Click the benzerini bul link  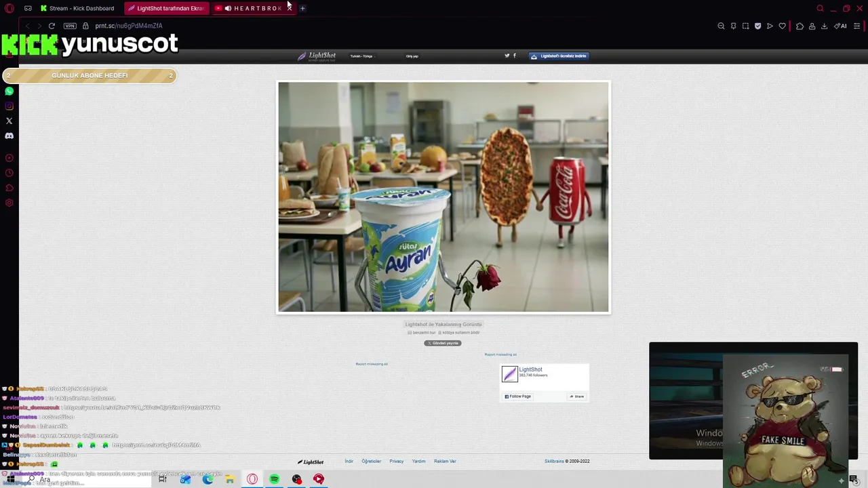[422, 333]
